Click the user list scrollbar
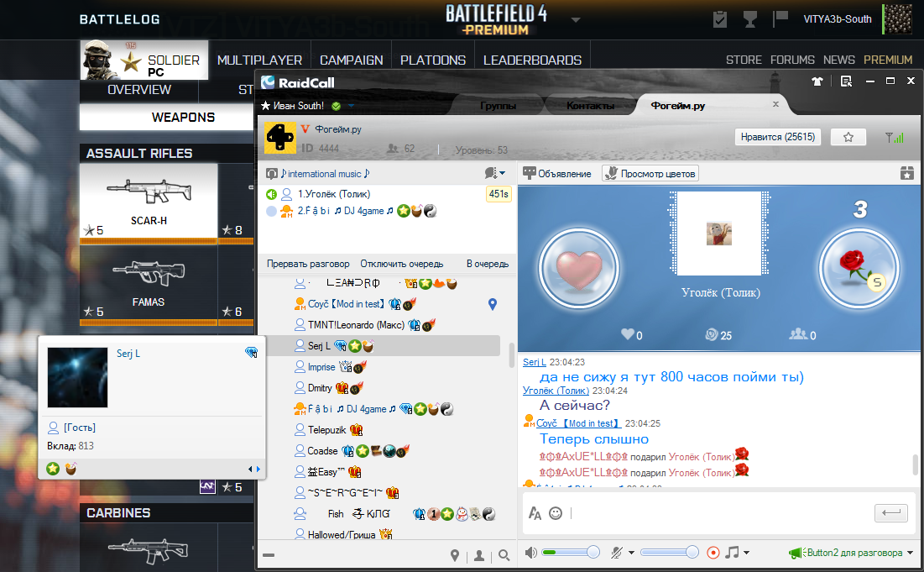 [511, 355]
